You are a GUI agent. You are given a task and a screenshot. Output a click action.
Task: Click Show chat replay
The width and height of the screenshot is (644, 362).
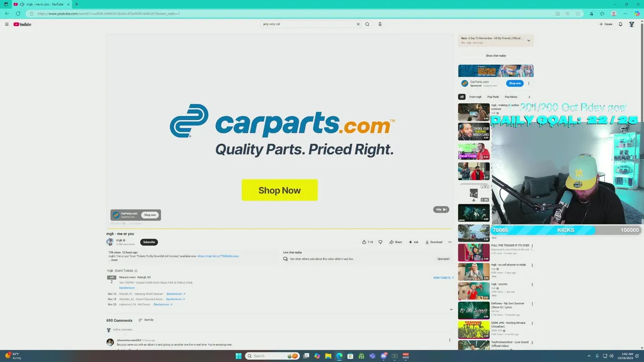[496, 56]
